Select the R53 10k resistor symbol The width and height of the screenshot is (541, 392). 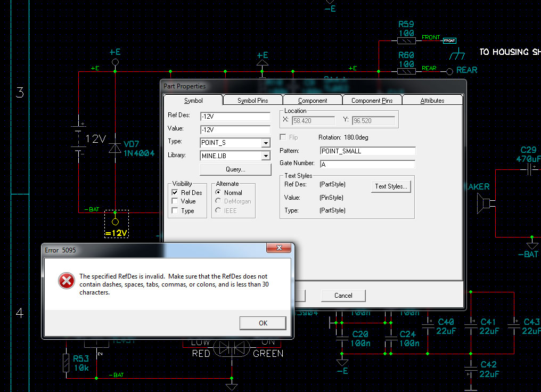tap(66, 362)
